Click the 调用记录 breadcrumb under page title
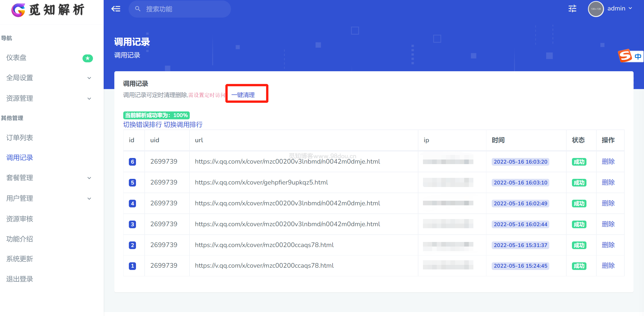644x316 pixels. [127, 55]
